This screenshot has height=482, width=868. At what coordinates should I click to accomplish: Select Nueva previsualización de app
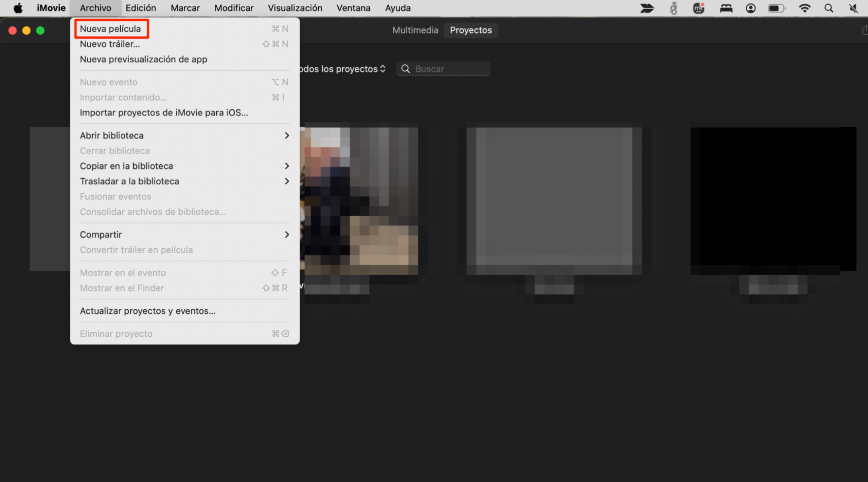coord(184,59)
